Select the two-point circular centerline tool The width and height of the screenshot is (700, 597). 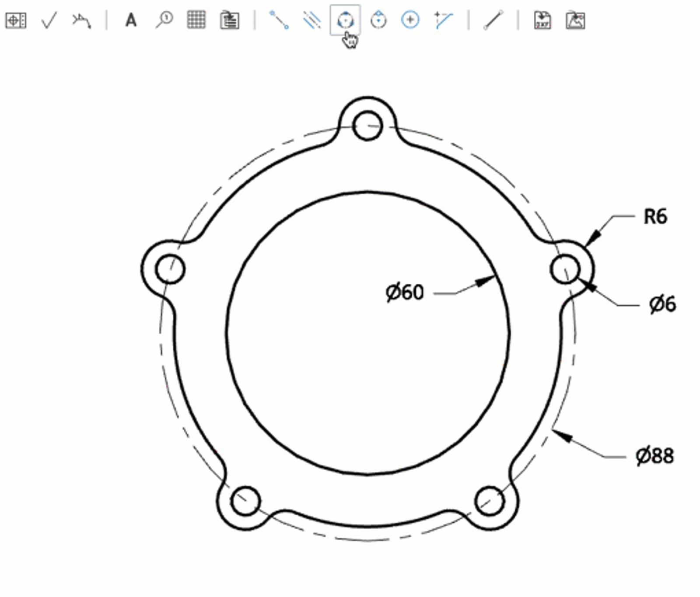pos(378,20)
